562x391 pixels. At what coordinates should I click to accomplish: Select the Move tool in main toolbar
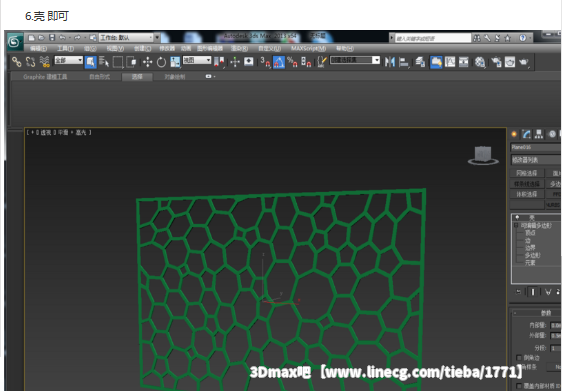coord(147,62)
